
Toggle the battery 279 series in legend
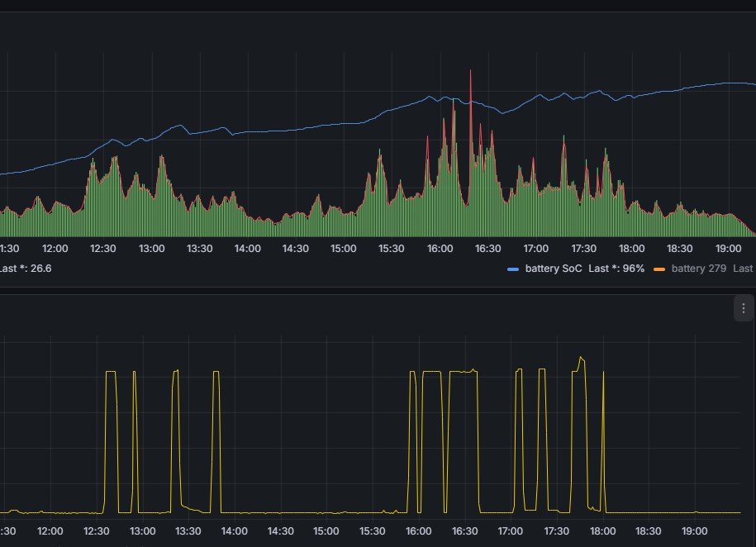coord(699,269)
